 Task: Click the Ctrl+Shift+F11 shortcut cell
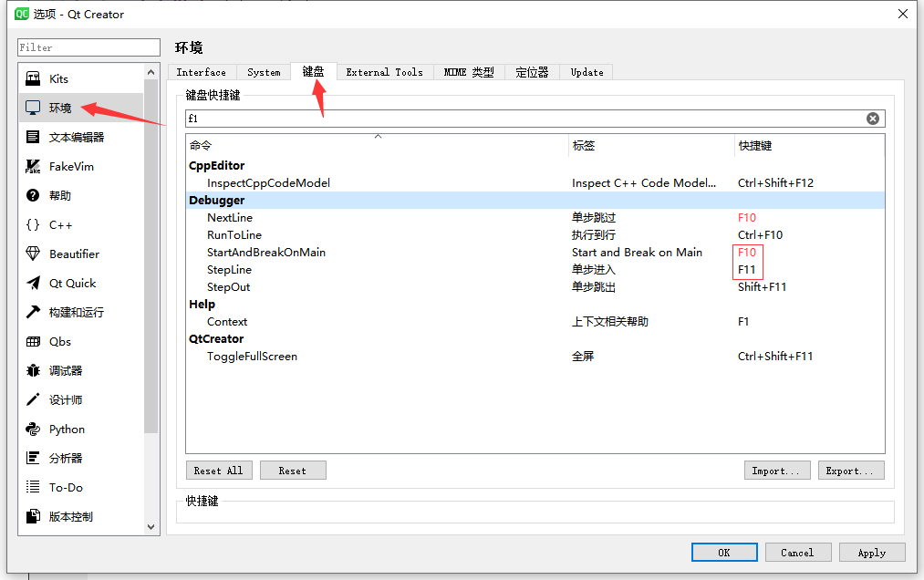tap(775, 356)
